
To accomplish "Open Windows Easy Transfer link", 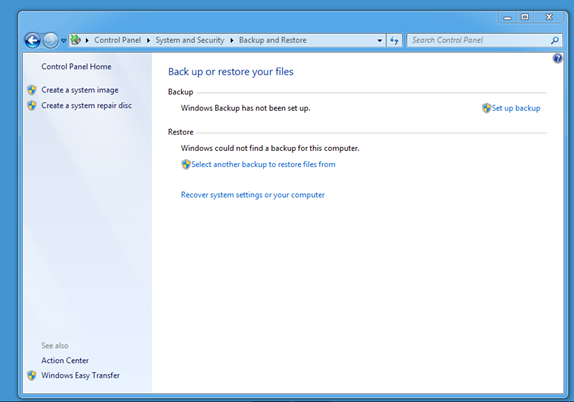I will click(81, 376).
